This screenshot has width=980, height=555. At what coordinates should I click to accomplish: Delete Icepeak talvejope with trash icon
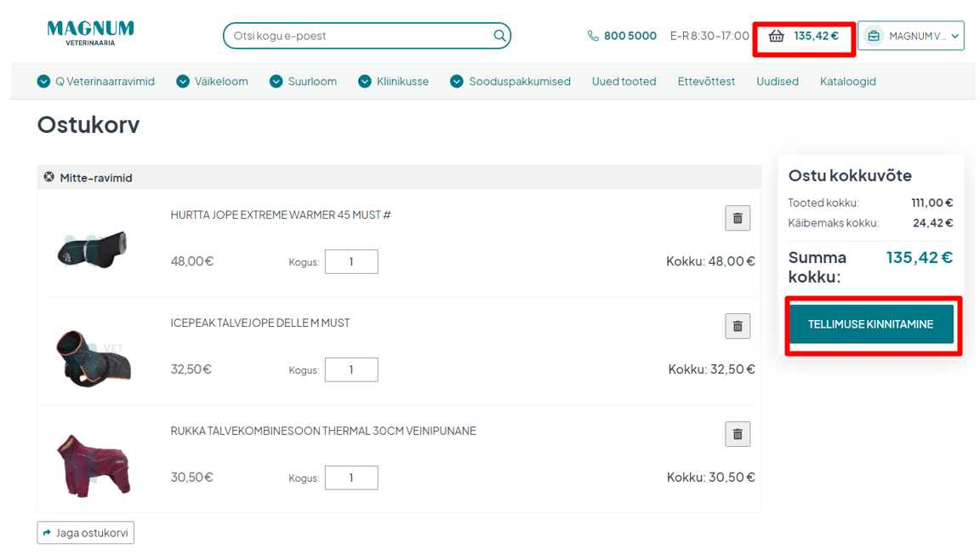[x=738, y=326]
